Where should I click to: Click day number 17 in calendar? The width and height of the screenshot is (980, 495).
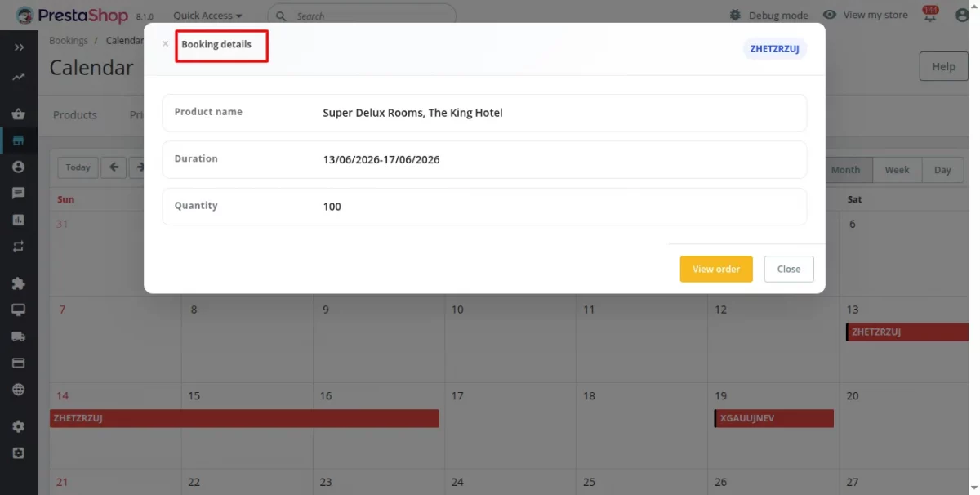[x=457, y=396]
